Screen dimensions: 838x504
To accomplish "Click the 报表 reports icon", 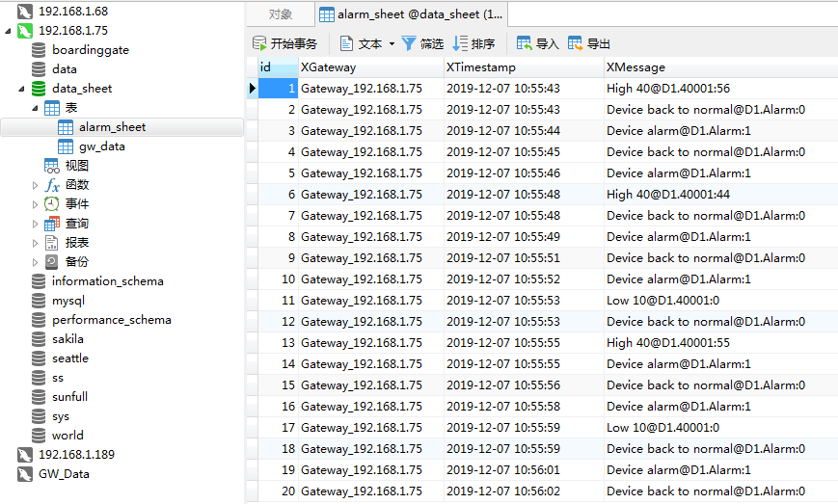I will click(x=52, y=243).
